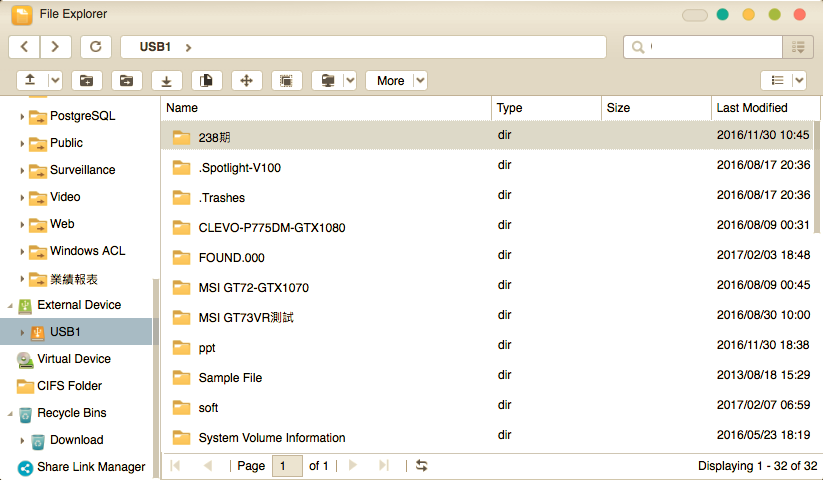The width and height of the screenshot is (823, 480).
Task: Click the list view mode icon
Action: (777, 80)
